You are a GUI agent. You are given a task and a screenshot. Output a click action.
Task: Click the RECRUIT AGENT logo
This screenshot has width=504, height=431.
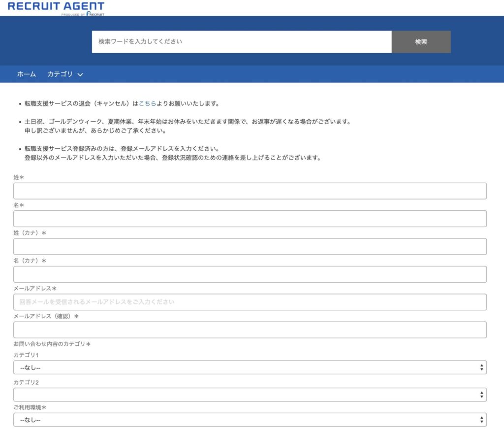pos(56,8)
